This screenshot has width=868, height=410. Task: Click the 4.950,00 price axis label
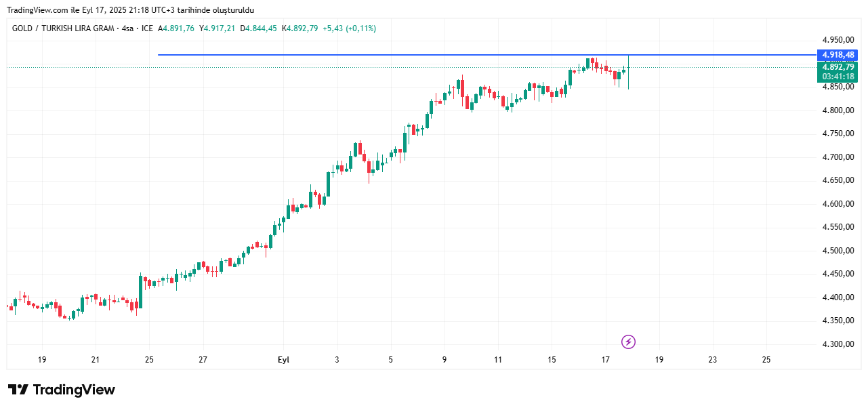pos(838,40)
